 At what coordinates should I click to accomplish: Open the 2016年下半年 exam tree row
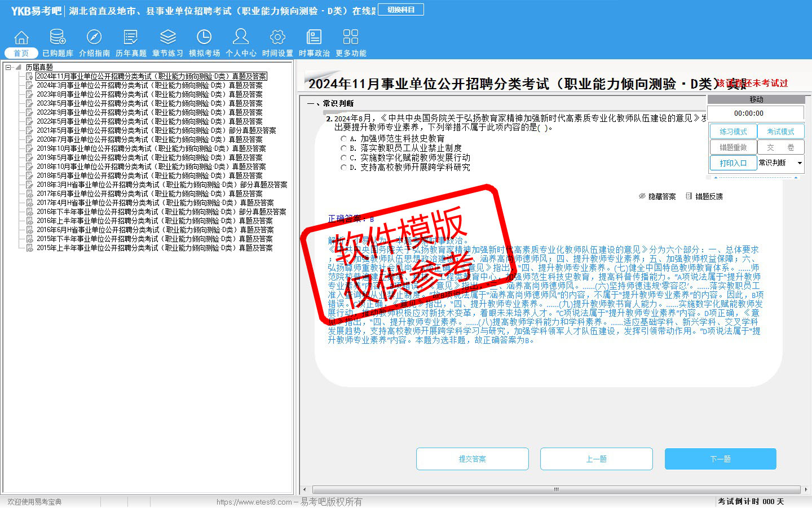click(x=161, y=212)
